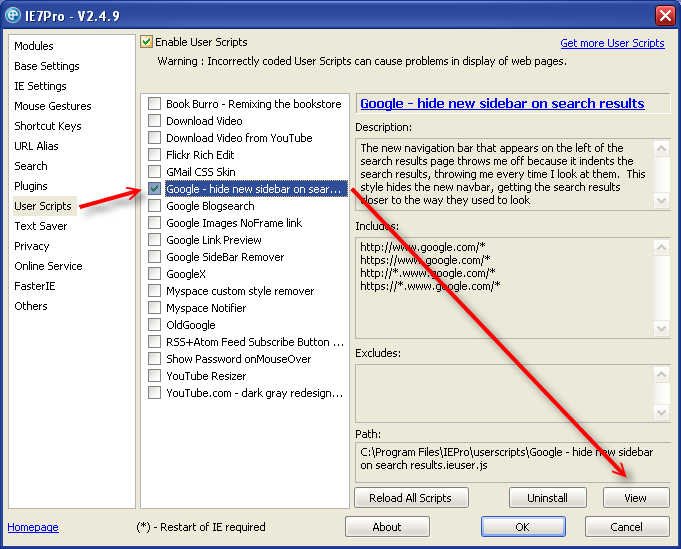Tick Myspace Notifier checkbox
The height and width of the screenshot is (549, 681).
154,308
